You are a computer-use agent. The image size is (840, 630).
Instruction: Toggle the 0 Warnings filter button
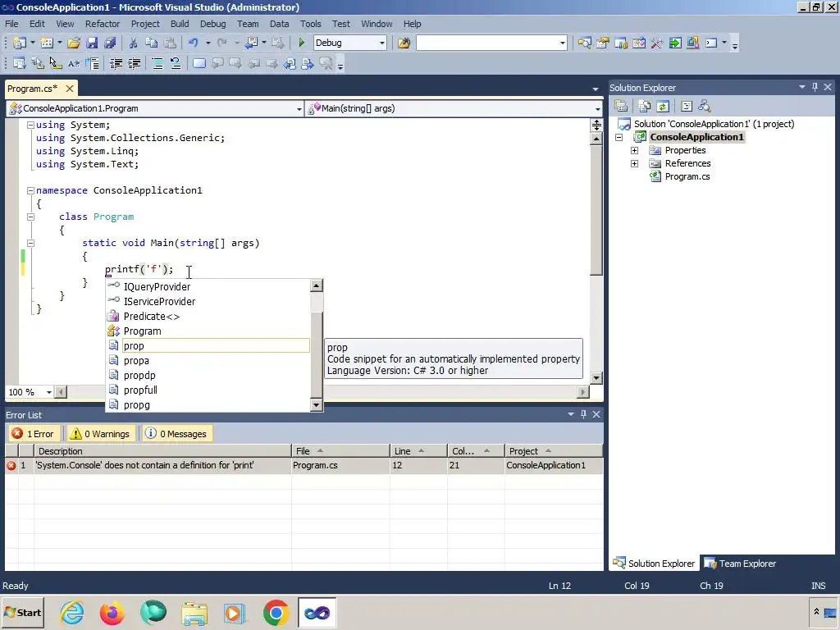pyautogui.click(x=101, y=434)
